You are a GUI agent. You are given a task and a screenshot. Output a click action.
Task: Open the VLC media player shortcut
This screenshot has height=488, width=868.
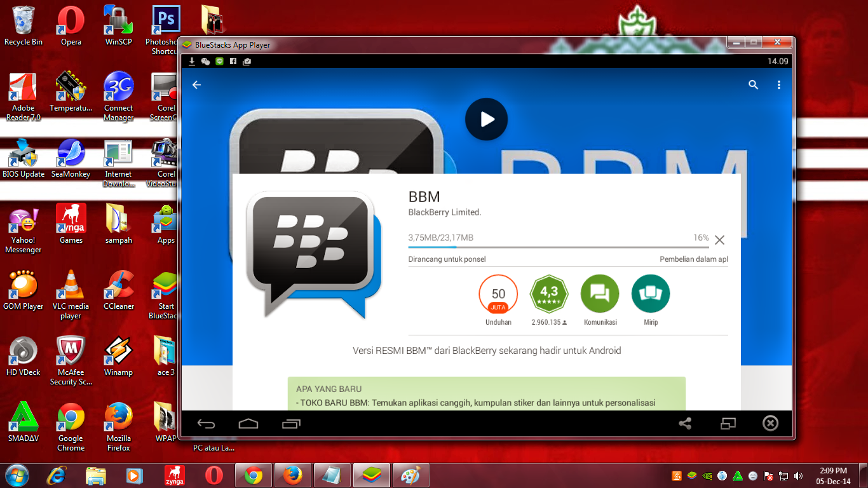pyautogui.click(x=71, y=295)
